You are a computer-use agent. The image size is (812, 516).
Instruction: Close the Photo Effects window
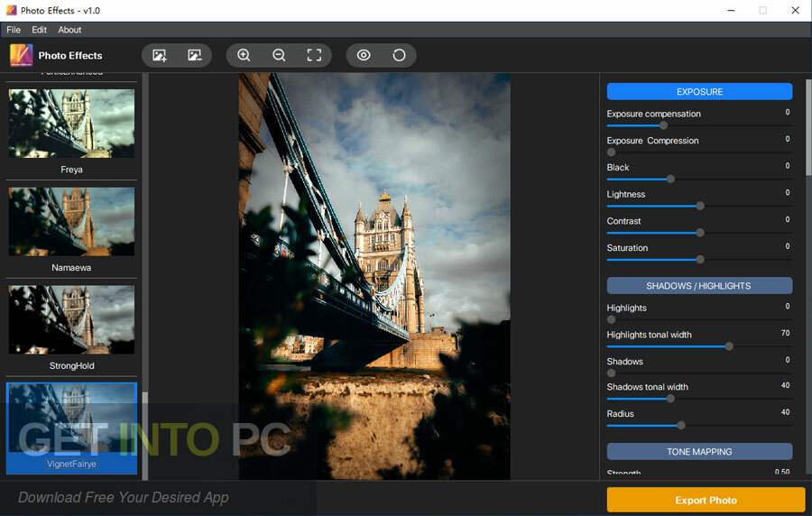796,10
